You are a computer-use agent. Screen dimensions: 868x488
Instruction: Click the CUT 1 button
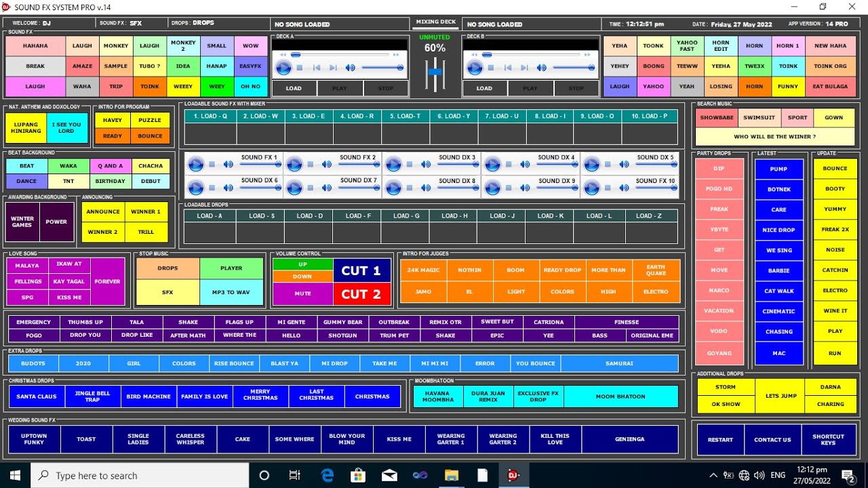pos(361,270)
